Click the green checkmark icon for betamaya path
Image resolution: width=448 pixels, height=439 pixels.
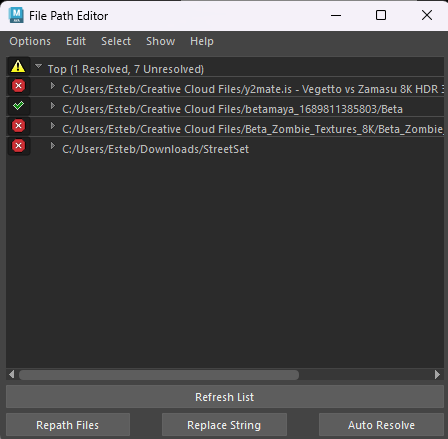[x=18, y=106]
